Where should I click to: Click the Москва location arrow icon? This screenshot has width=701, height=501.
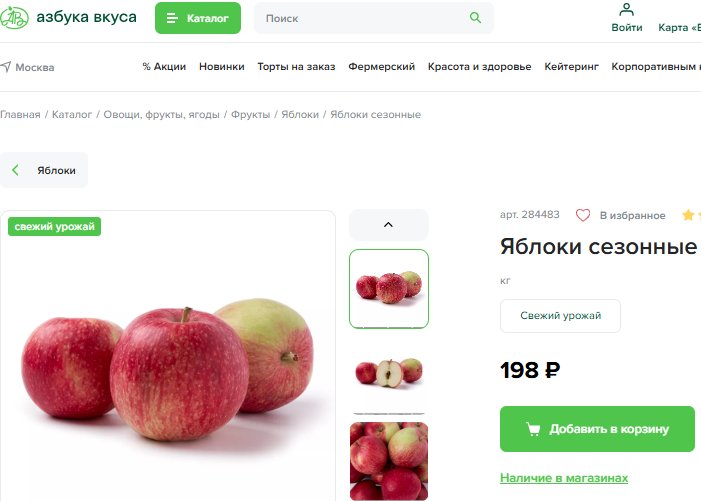tap(6, 67)
